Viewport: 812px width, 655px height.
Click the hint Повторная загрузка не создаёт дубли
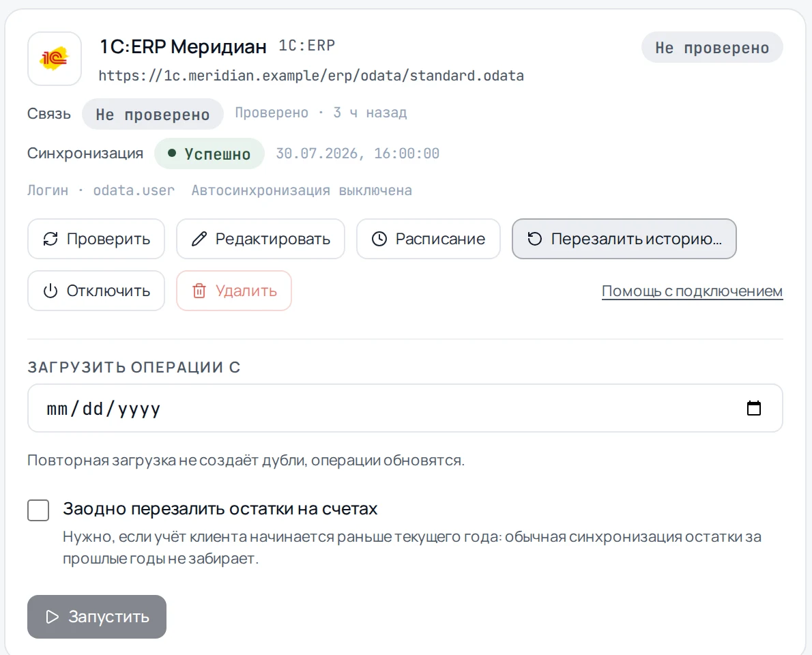click(x=246, y=461)
